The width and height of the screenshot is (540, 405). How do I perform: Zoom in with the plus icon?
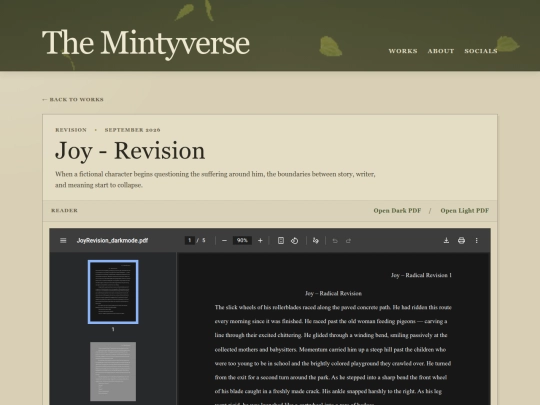(260, 240)
